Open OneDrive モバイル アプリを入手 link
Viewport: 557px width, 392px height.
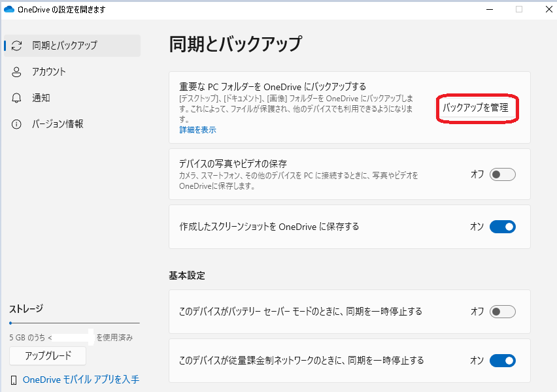(x=81, y=380)
